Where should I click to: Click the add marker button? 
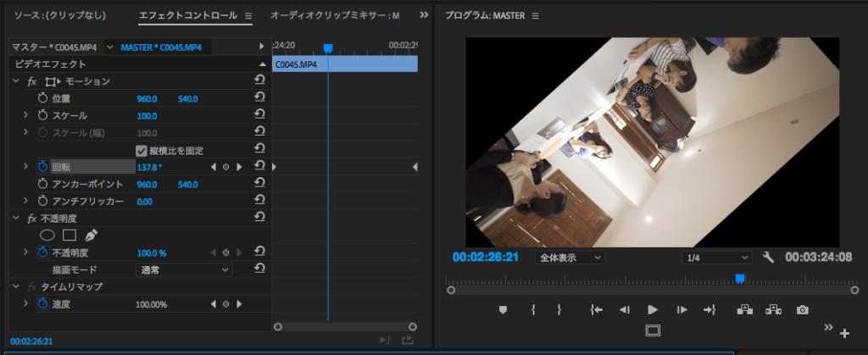(503, 310)
